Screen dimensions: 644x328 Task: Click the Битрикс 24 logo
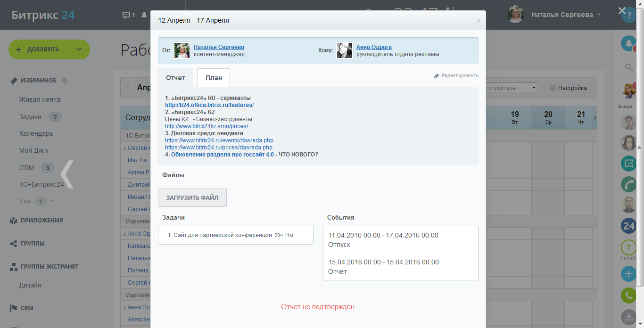pos(43,15)
